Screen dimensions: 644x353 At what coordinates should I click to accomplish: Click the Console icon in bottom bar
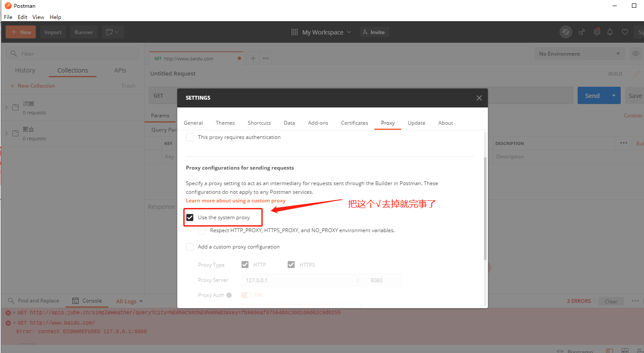click(75, 301)
